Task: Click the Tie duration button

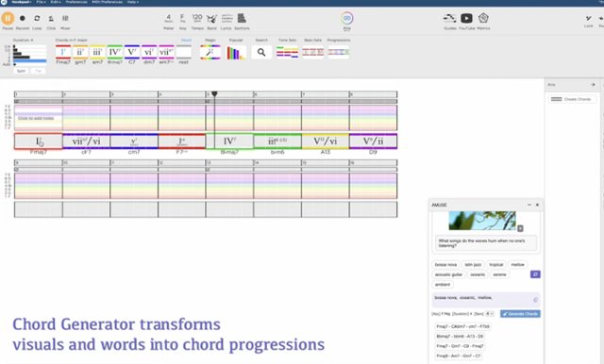Action: pyautogui.click(x=38, y=71)
